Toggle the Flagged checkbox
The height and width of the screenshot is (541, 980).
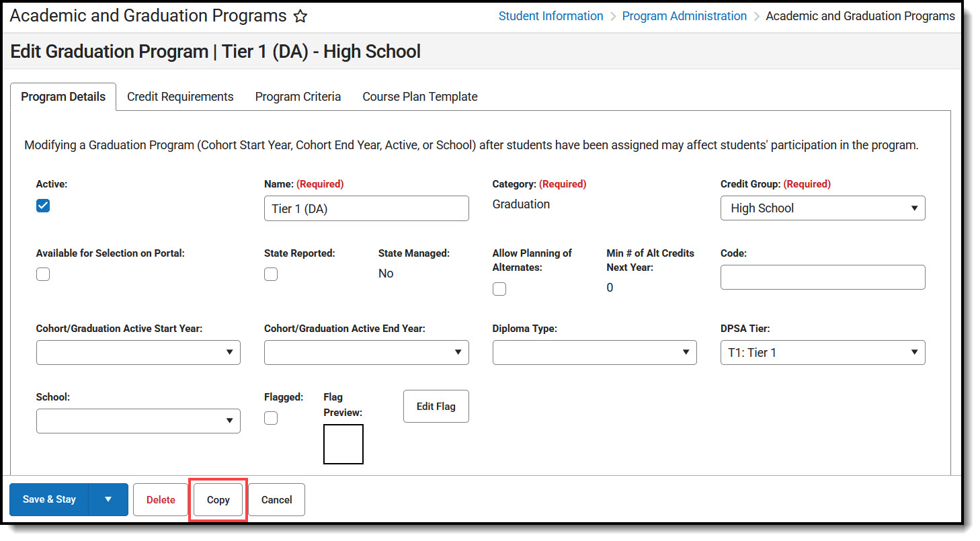271,418
